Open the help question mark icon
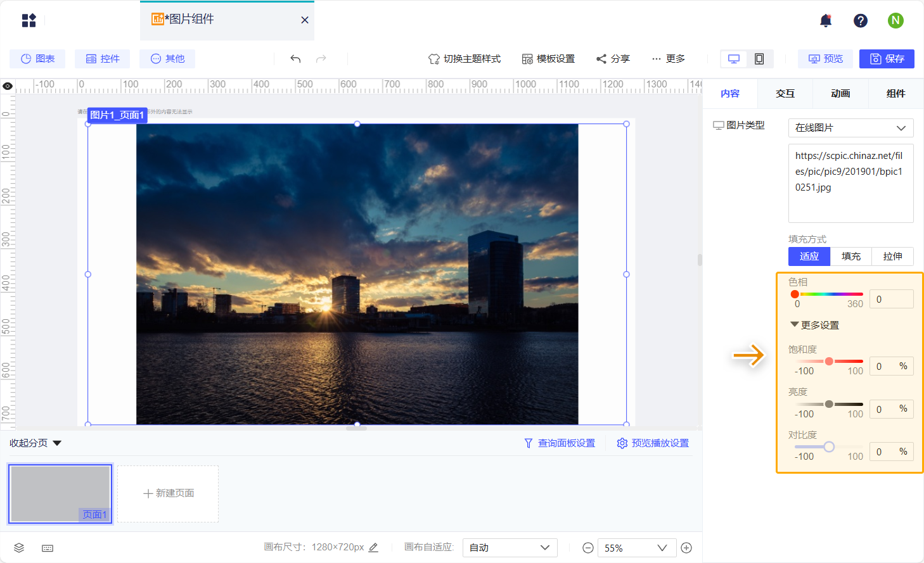 click(x=861, y=21)
